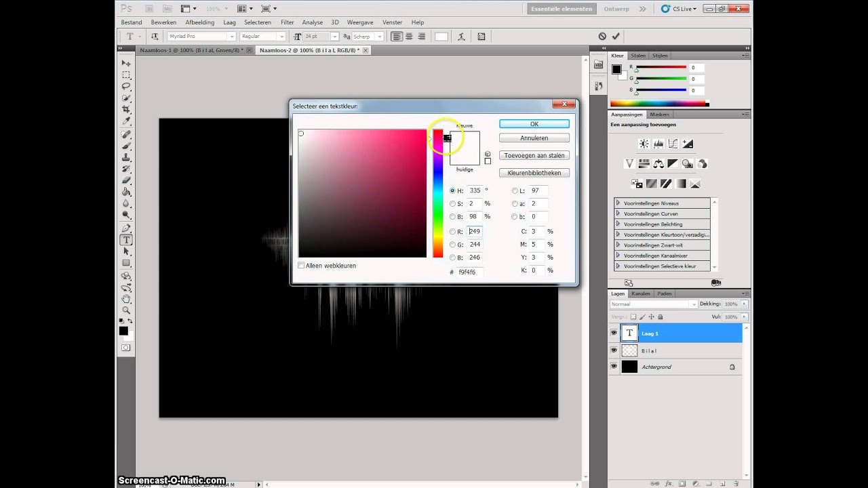Screen dimensions: 868x488
Task: Select the Hand tool
Action: tap(126, 298)
